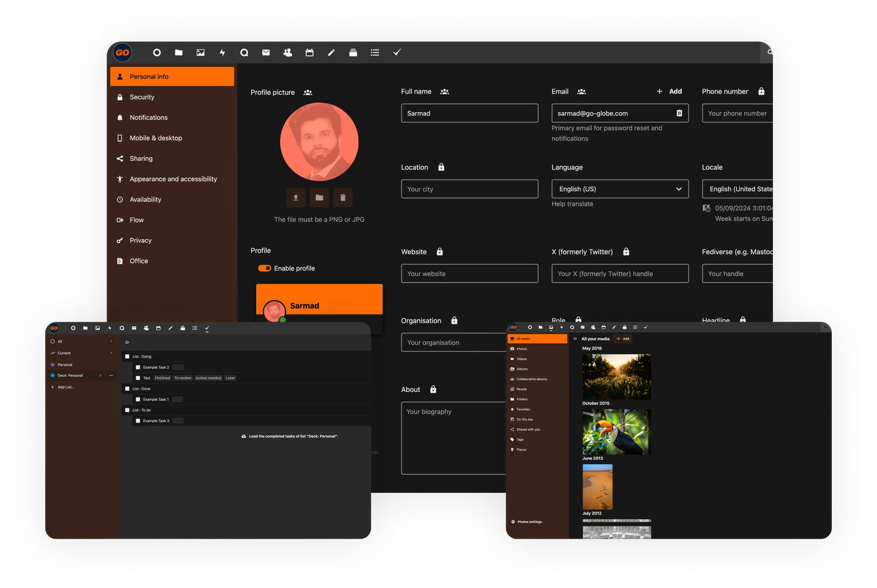The image size is (877, 588).
Task: Open the toucan photo thumbnail
Action: click(x=616, y=432)
